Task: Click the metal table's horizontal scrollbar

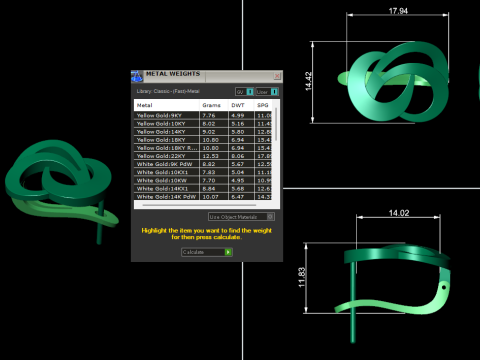Action: [199, 205]
